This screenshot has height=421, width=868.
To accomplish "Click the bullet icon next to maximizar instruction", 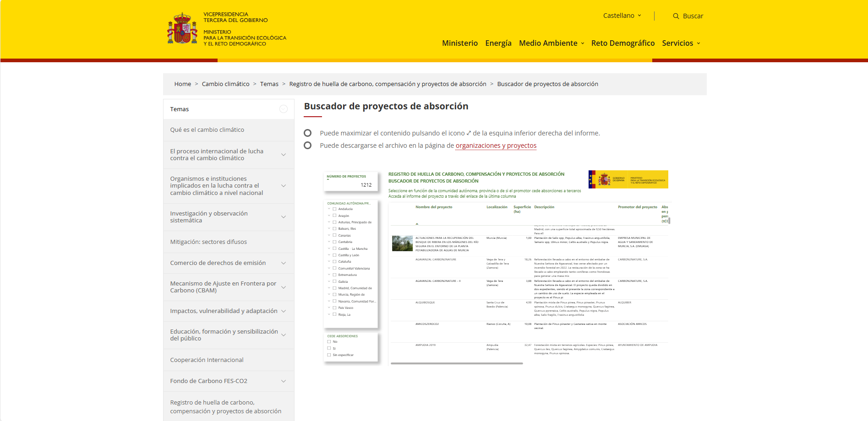I will 307,133.
